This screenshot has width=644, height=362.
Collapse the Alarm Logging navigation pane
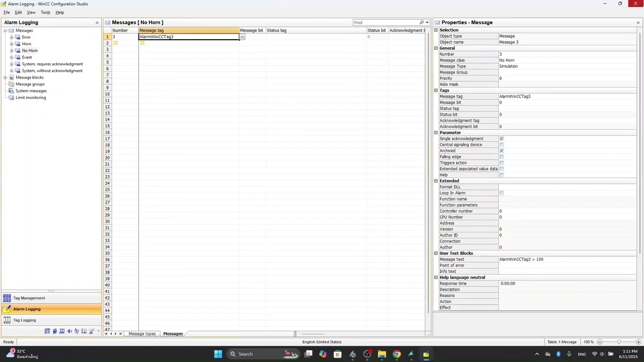[x=97, y=23]
